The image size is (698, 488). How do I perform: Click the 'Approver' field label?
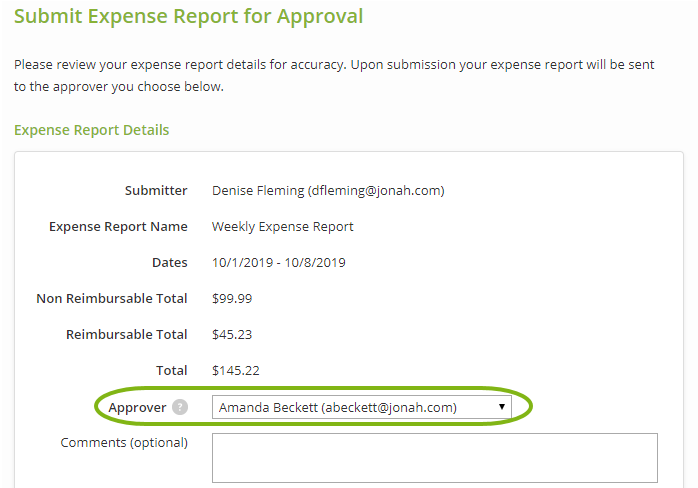tap(137, 407)
